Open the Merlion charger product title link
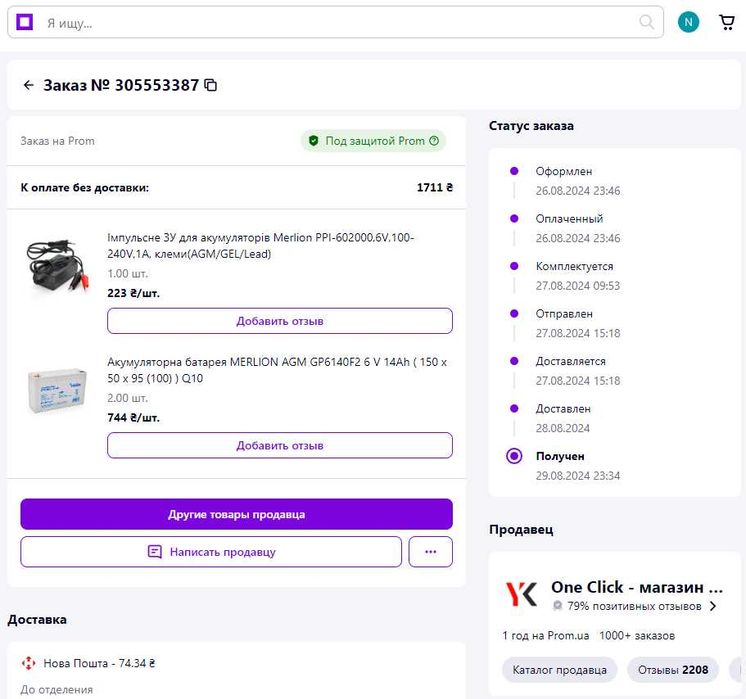The width and height of the screenshot is (746, 699). coord(260,245)
